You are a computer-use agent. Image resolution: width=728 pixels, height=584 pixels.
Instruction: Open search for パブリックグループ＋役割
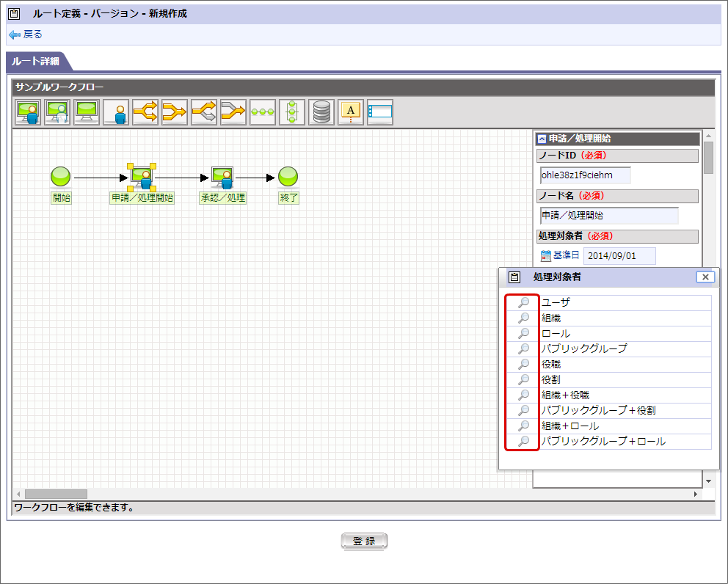point(523,410)
